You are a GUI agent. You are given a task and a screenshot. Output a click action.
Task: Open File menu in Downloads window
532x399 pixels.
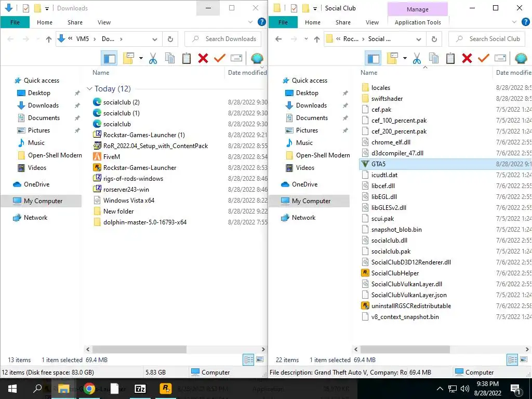[15, 22]
